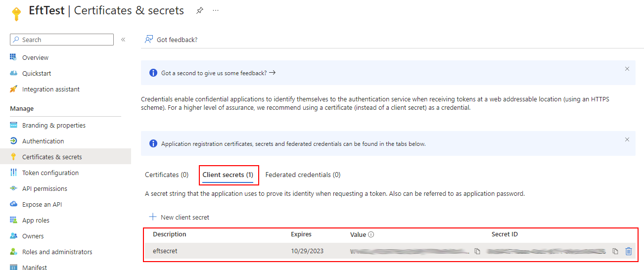644x270 pixels.
Task: Copy the client secret value
Action: pos(477,251)
